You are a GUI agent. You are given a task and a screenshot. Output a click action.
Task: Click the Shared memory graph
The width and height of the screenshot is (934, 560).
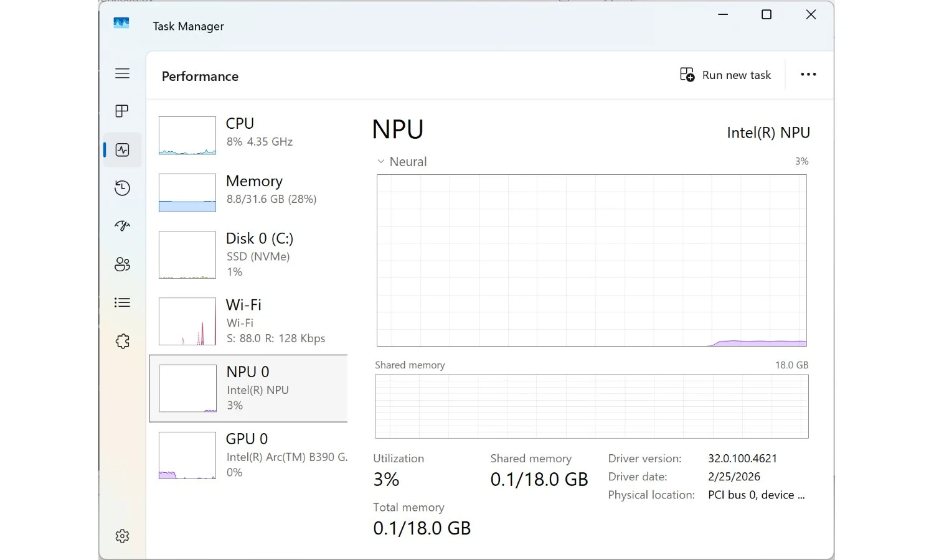(592, 406)
